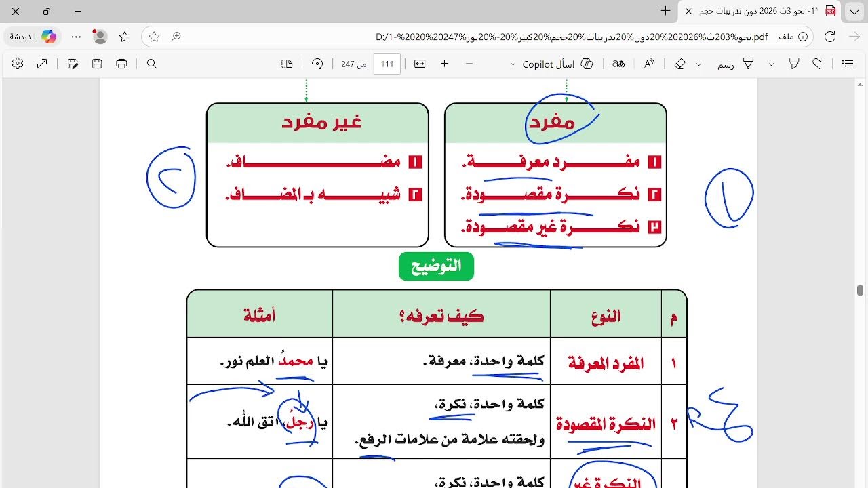Save the PDF file
The image size is (868, 488).
[x=97, y=64]
